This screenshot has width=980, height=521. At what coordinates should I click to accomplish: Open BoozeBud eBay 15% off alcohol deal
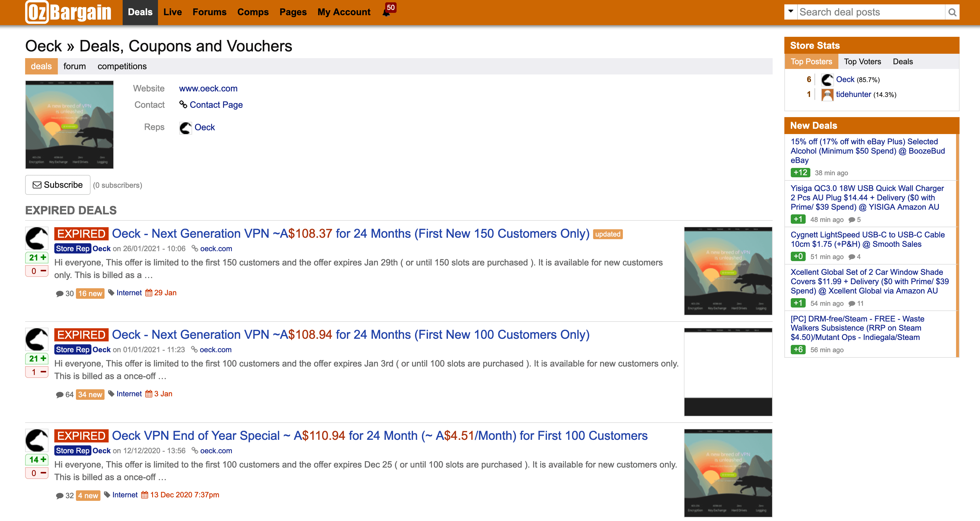pos(868,151)
